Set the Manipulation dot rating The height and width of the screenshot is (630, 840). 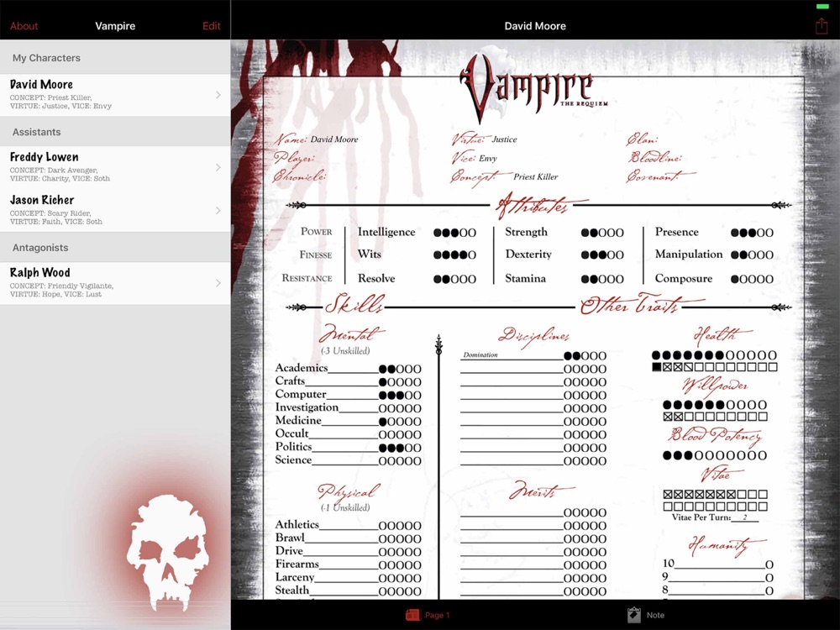pos(752,255)
